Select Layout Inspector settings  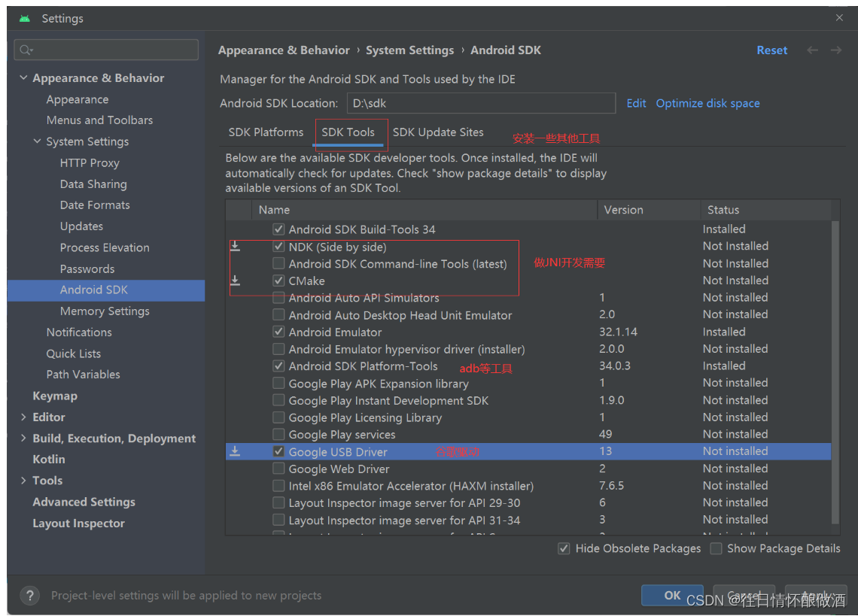click(78, 523)
